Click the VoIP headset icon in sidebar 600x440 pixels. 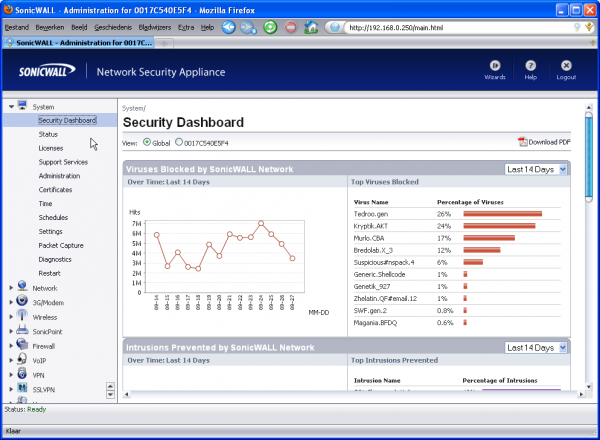(x=22, y=359)
